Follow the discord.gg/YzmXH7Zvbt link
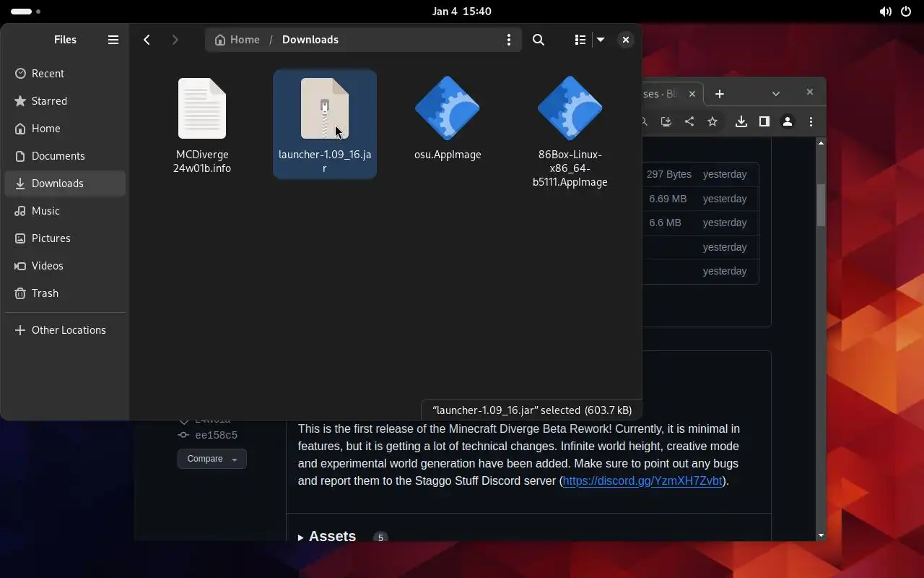Viewport: 924px width, 578px height. pos(642,481)
